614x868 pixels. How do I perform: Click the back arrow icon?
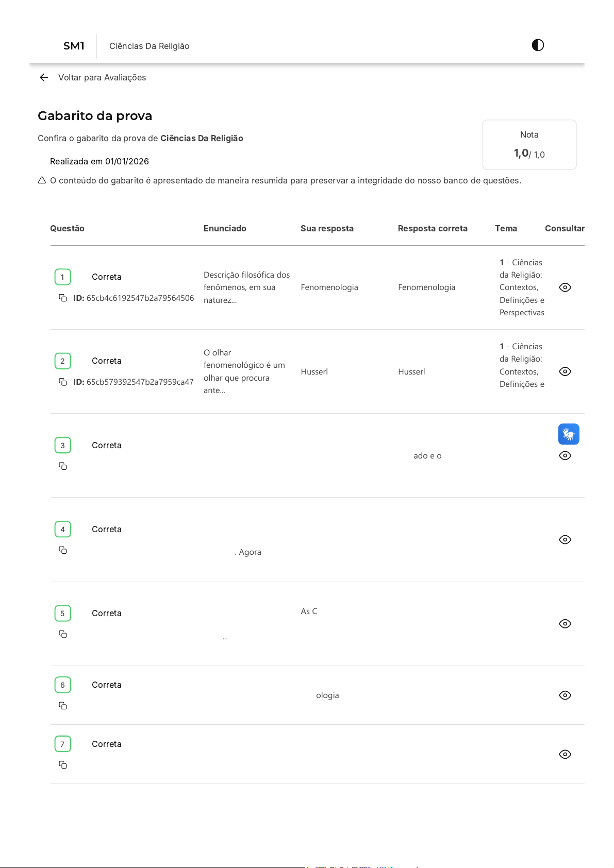44,77
